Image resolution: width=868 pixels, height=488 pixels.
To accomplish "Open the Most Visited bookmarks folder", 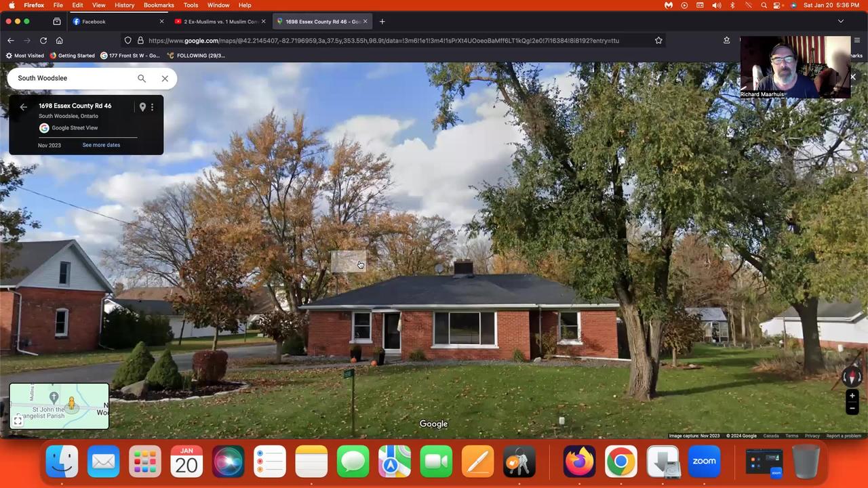I will (25, 56).
